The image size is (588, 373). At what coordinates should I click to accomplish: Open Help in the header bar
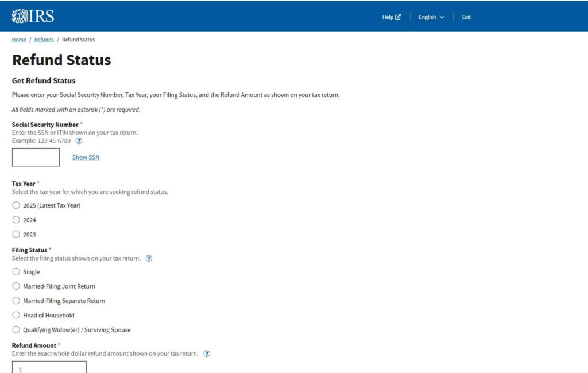click(x=392, y=17)
